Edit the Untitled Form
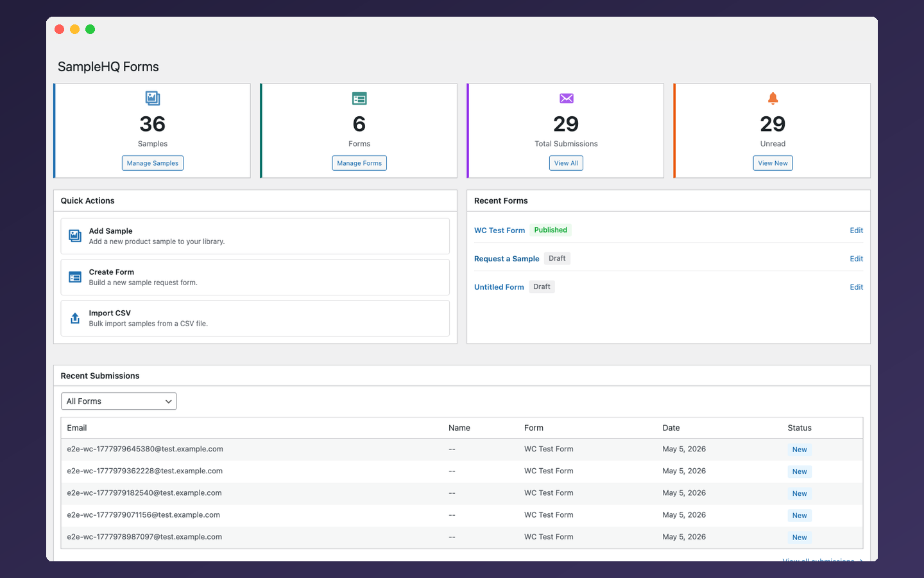The image size is (924, 578). click(856, 287)
